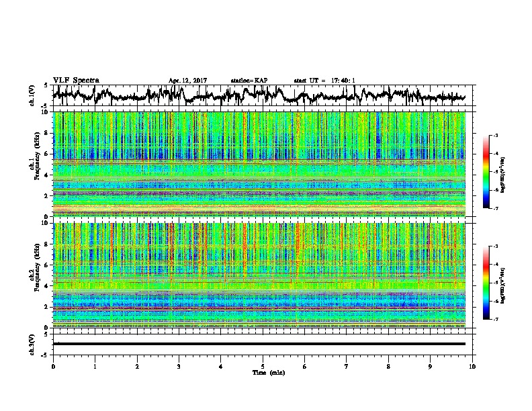Click the time axis tick label "1"
Image resolution: width=532 pixels, height=411 pixels.
pos(95,367)
